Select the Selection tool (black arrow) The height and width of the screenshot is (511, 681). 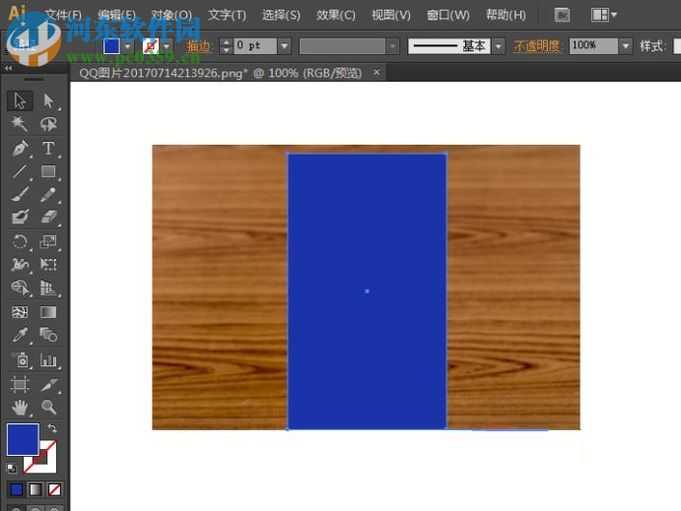pyautogui.click(x=20, y=101)
